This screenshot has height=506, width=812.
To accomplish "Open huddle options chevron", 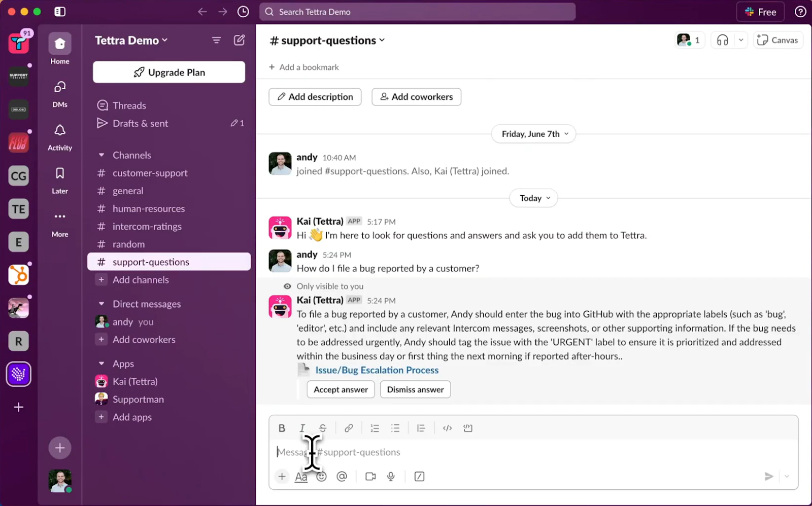I will point(741,40).
